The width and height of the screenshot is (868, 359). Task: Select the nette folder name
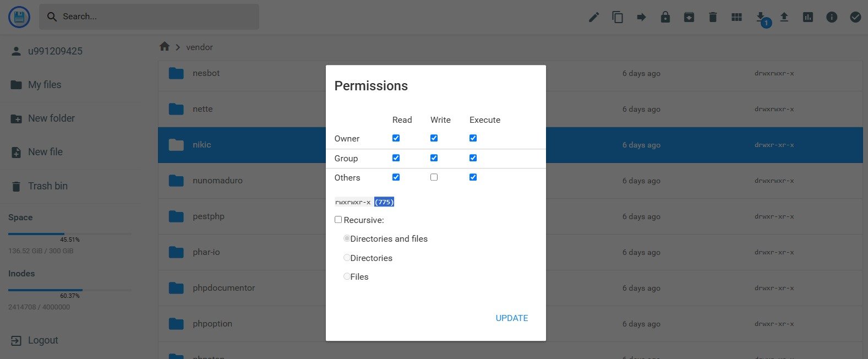tap(203, 109)
